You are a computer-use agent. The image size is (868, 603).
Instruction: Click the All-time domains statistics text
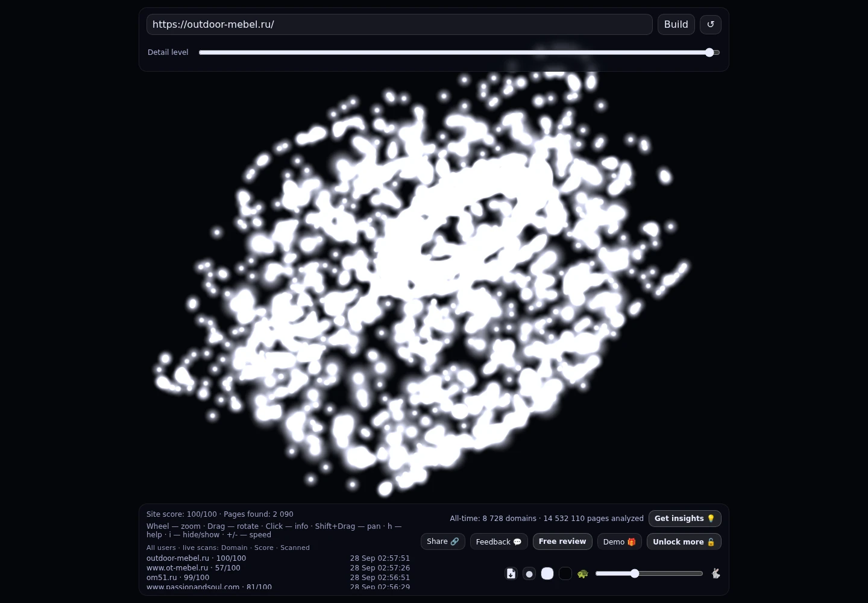pos(547,519)
